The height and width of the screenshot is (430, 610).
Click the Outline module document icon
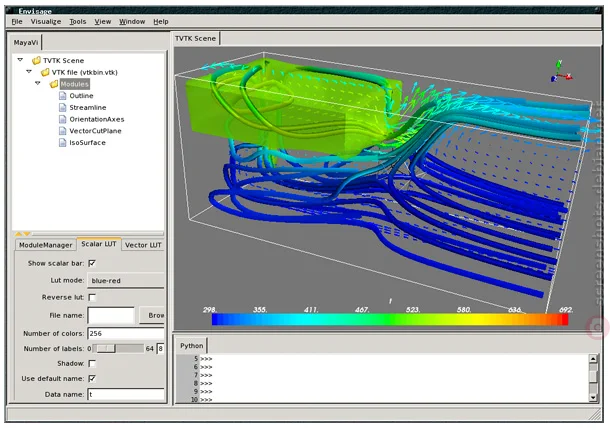[63, 96]
